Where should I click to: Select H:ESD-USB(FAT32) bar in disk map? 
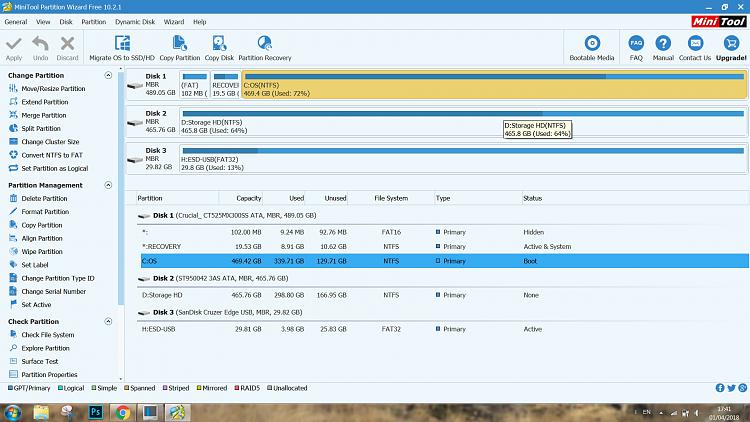coord(463,159)
